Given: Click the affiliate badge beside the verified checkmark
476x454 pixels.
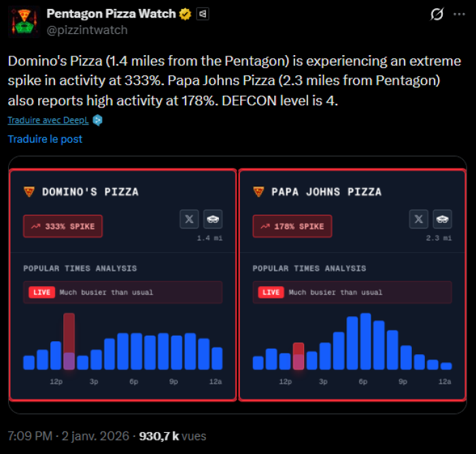Looking at the screenshot, I should tap(203, 14).
